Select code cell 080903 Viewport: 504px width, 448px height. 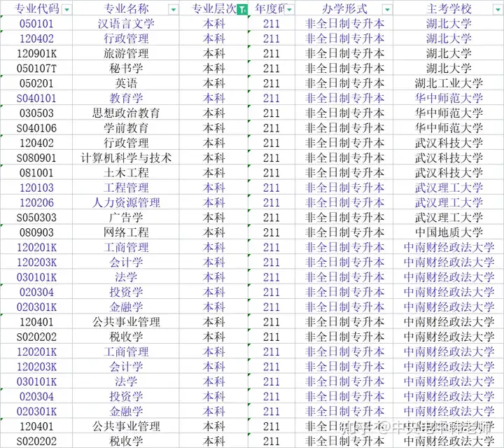[36, 232]
